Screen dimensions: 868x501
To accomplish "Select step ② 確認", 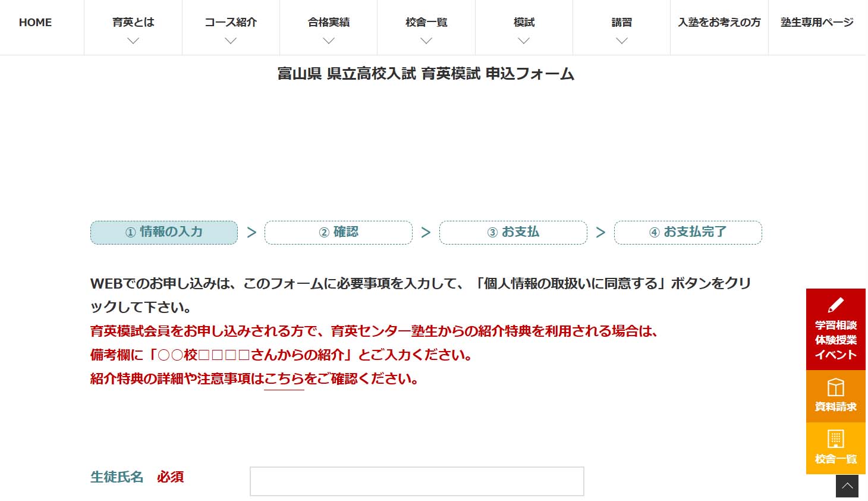I will coord(338,232).
